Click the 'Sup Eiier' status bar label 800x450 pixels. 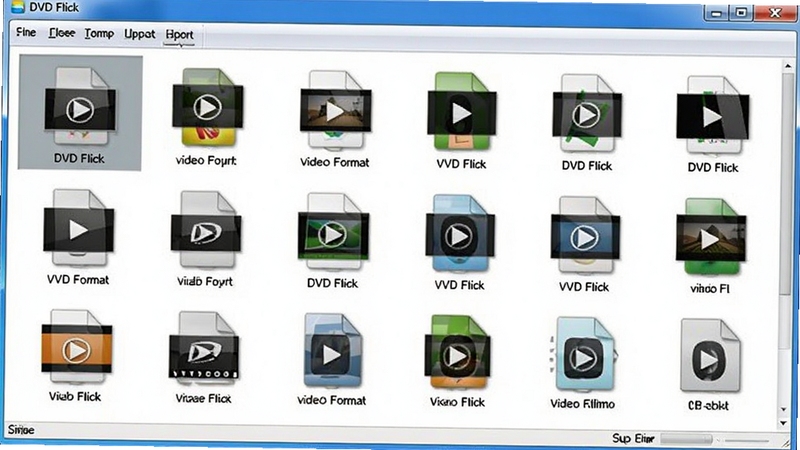(x=633, y=438)
